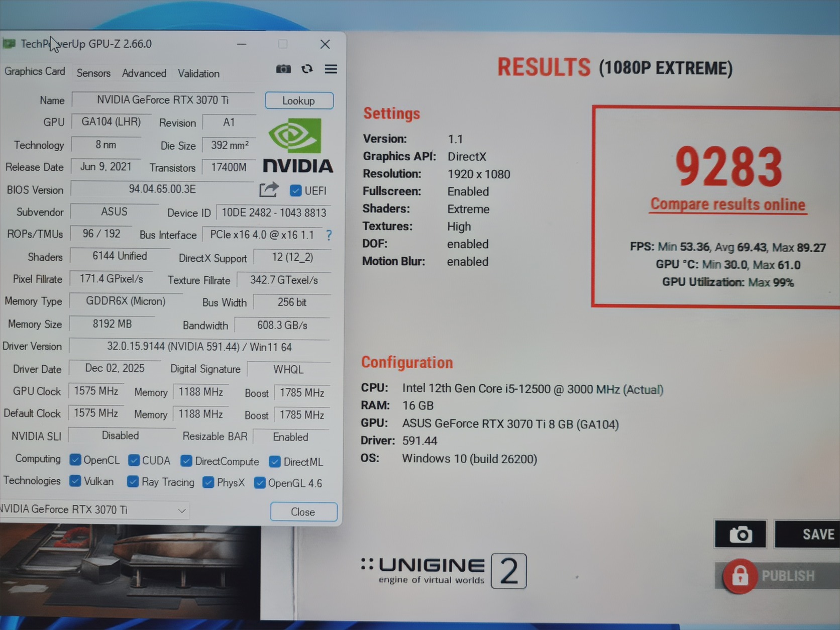The width and height of the screenshot is (840, 630).
Task: Switch to the Sensors tab
Action: click(93, 73)
